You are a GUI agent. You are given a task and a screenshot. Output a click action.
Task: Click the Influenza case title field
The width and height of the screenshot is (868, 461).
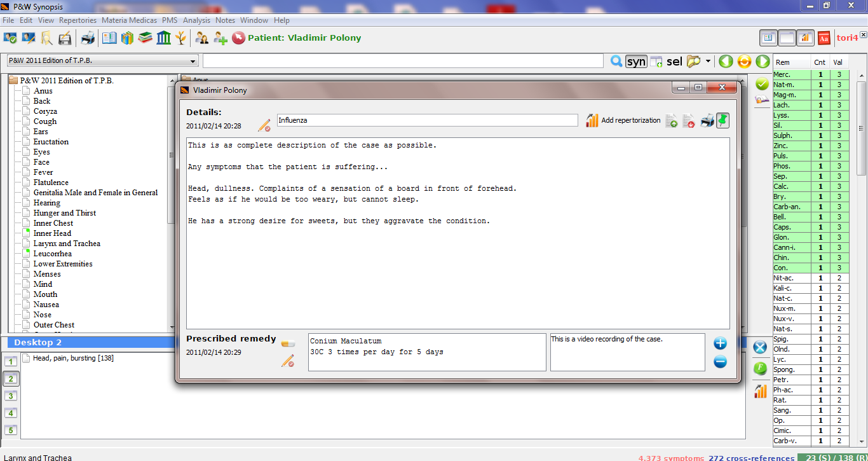(x=427, y=120)
